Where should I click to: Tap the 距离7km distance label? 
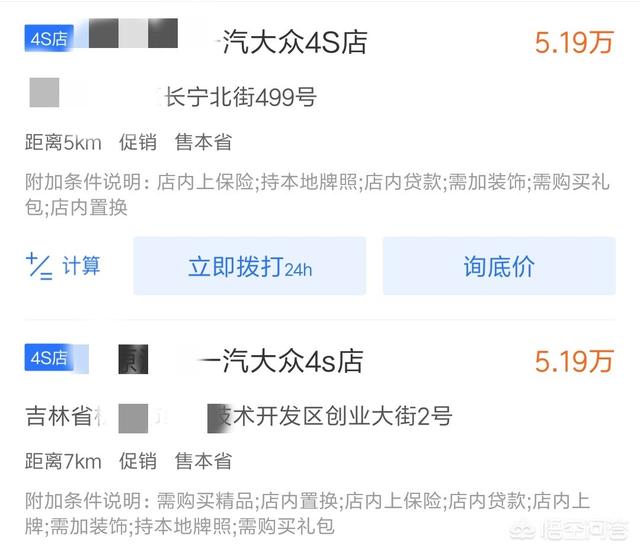(63, 461)
